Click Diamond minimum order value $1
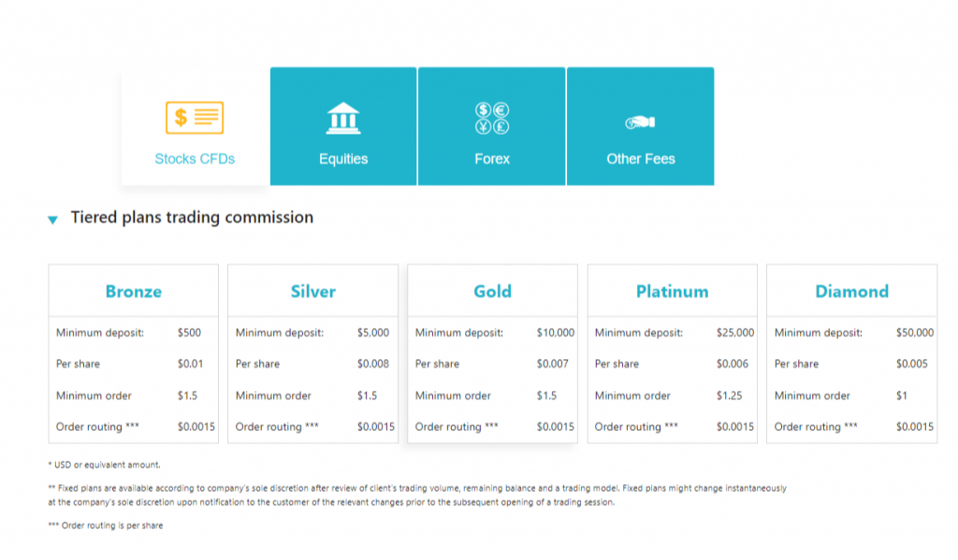The height and width of the screenshot is (560, 958). pos(902,395)
